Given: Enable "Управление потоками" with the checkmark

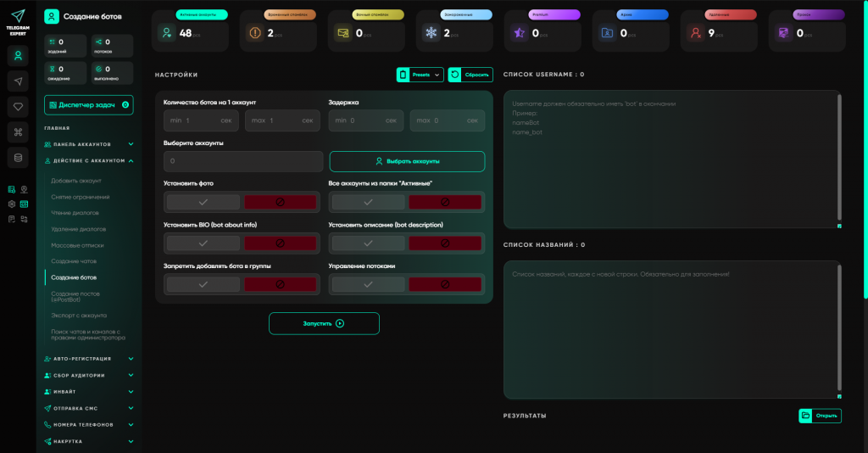Looking at the screenshot, I should (367, 285).
